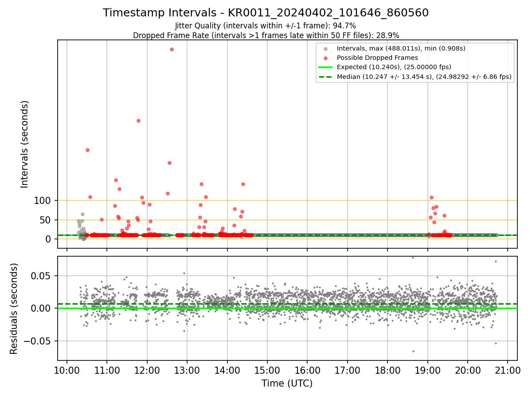Click the '20:00' x-axis tick label
The image size is (532, 399).
pos(468,370)
